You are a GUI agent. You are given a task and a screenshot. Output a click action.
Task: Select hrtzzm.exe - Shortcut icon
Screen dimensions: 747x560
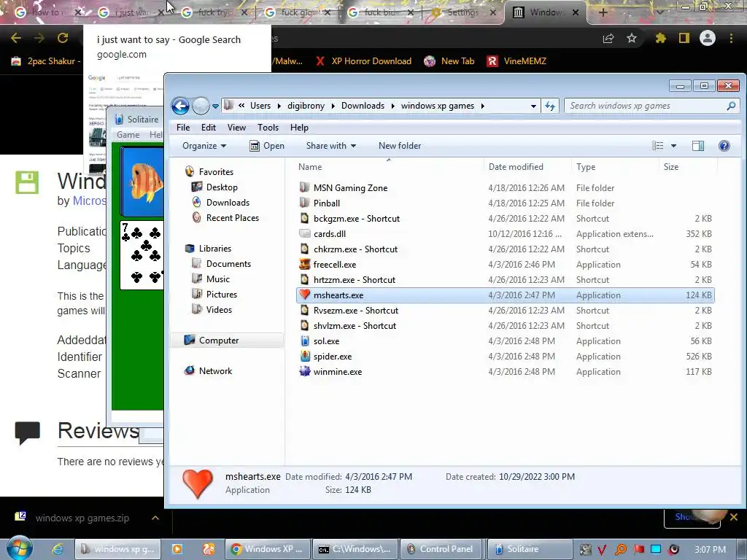coord(304,279)
